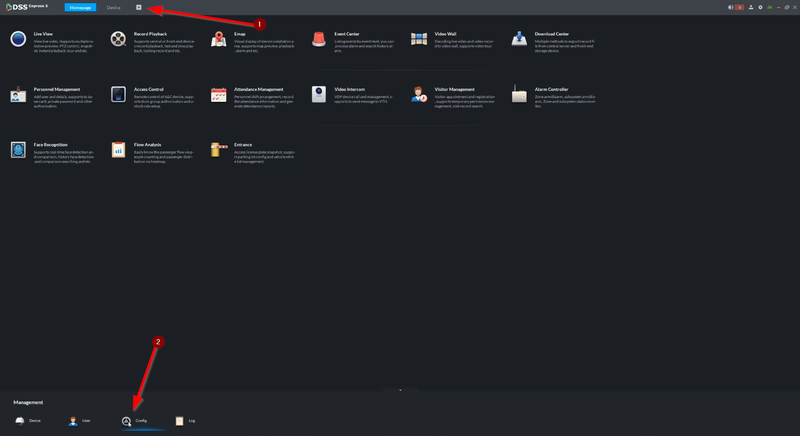Open the Entrance module
Screen dimensions: 800x436
[x=253, y=151]
